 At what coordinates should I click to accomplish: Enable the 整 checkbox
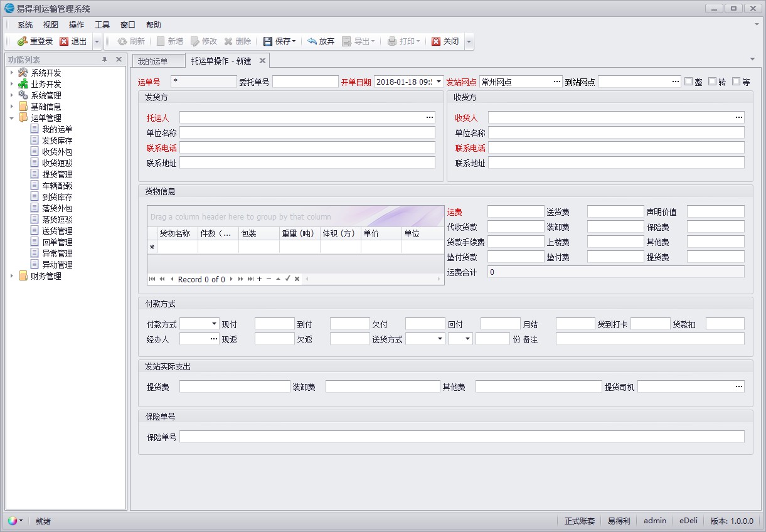pyautogui.click(x=688, y=82)
